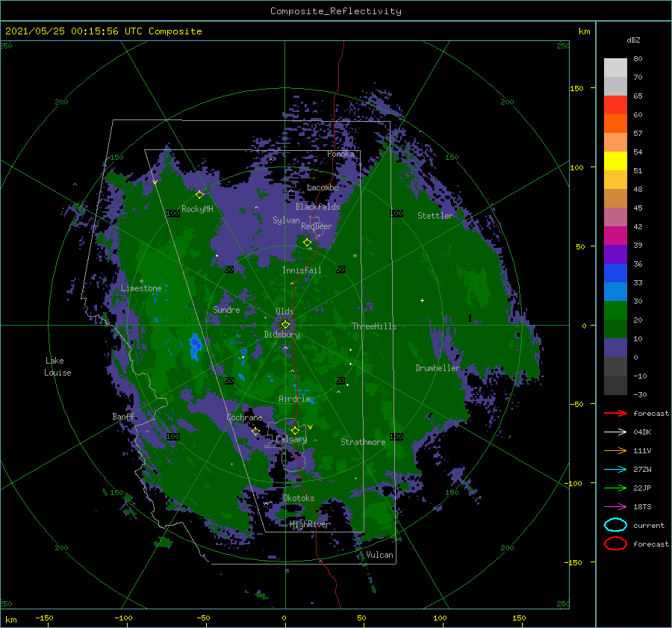Viewport: 672px width, 628px height.
Task: Click the yellow diamond marker below RedDeer
Action: click(307, 243)
